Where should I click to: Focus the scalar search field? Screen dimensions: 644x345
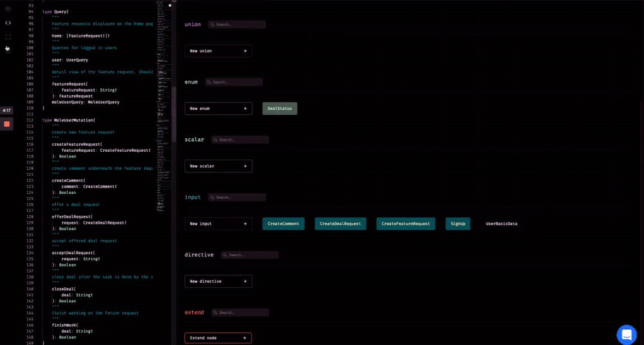click(240, 140)
